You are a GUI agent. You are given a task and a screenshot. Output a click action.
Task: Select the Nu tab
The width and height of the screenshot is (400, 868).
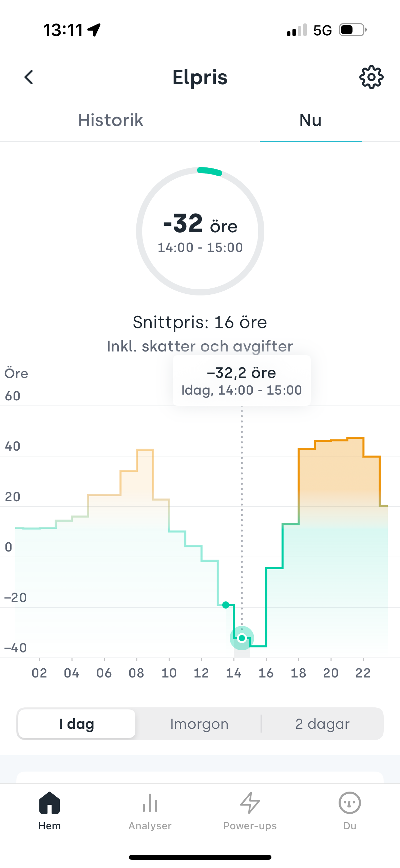(x=310, y=120)
